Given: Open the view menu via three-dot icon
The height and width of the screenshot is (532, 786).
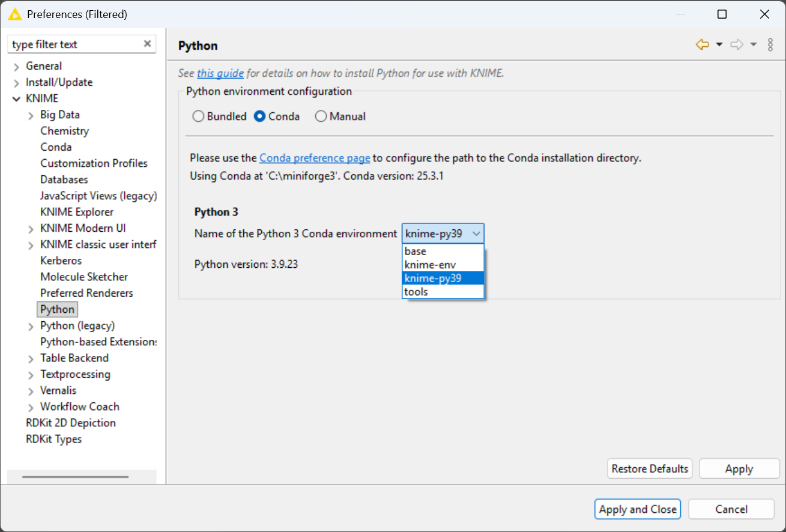Looking at the screenshot, I should pyautogui.click(x=771, y=44).
